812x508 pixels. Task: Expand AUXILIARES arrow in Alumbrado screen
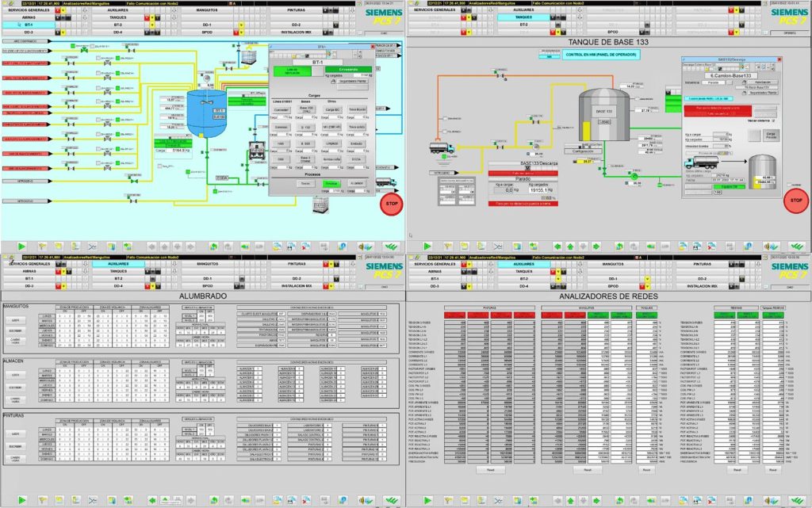(174, 264)
